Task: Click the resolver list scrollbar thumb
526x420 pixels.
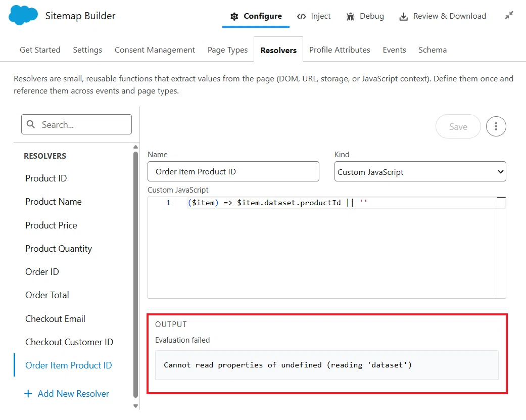Action: pos(135,274)
